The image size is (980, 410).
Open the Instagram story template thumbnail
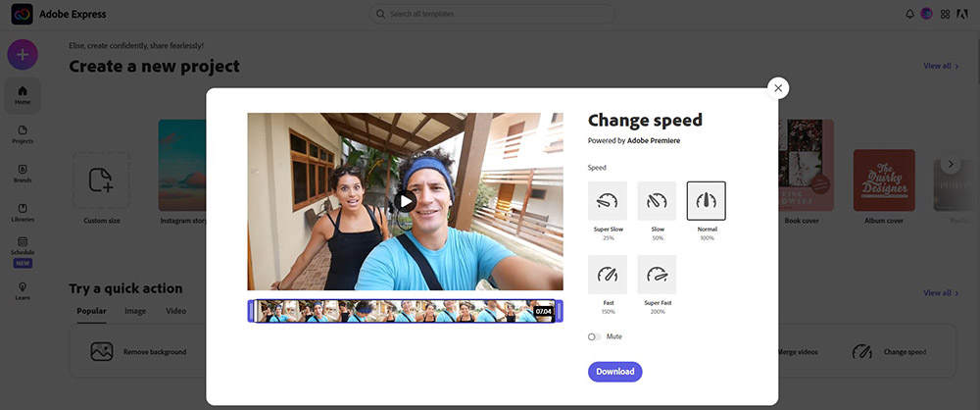point(182,165)
